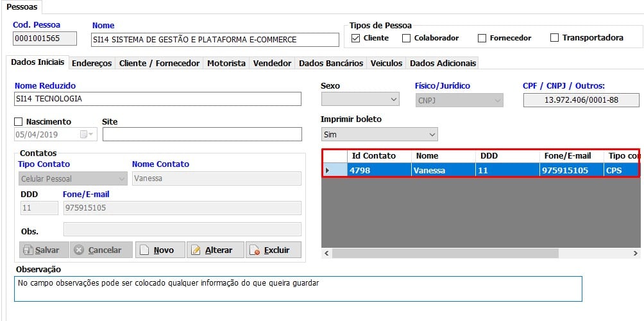The image size is (644, 321).
Task: Click the Vanessa cell in contact grid
Action: click(444, 169)
